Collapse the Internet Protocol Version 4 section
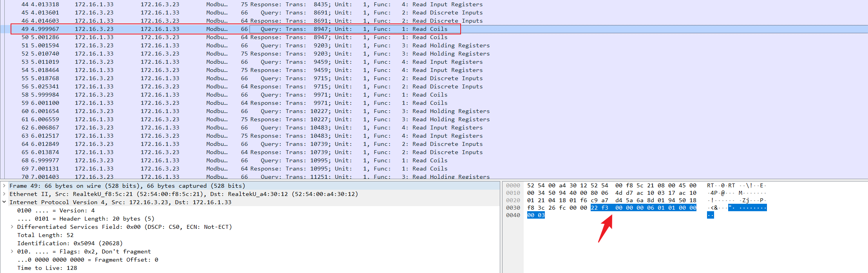 pos(4,202)
